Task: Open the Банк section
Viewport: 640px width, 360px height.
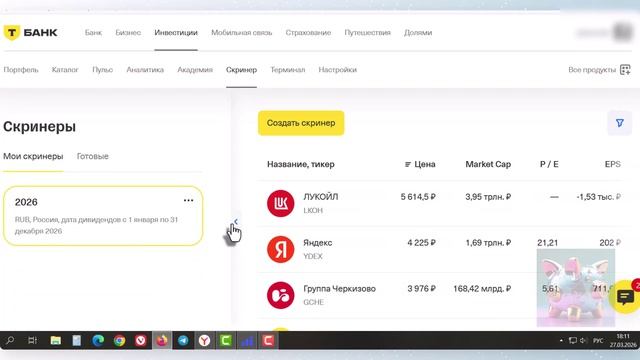Action: point(93,33)
